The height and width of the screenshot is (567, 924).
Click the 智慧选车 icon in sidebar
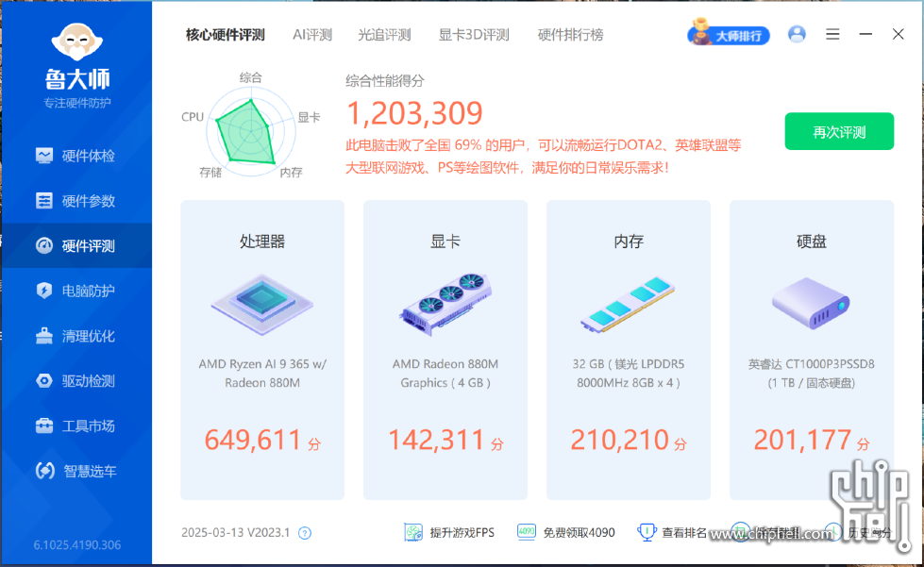point(44,471)
